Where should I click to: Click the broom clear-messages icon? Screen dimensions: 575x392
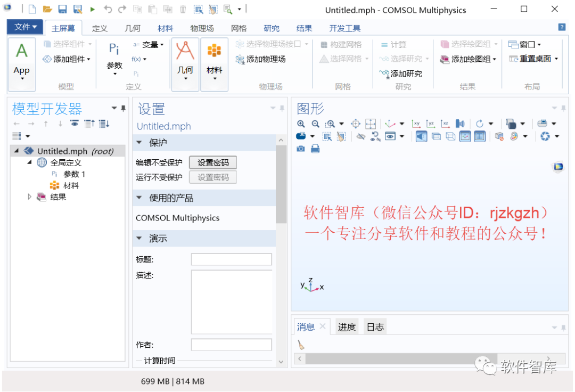click(x=301, y=345)
